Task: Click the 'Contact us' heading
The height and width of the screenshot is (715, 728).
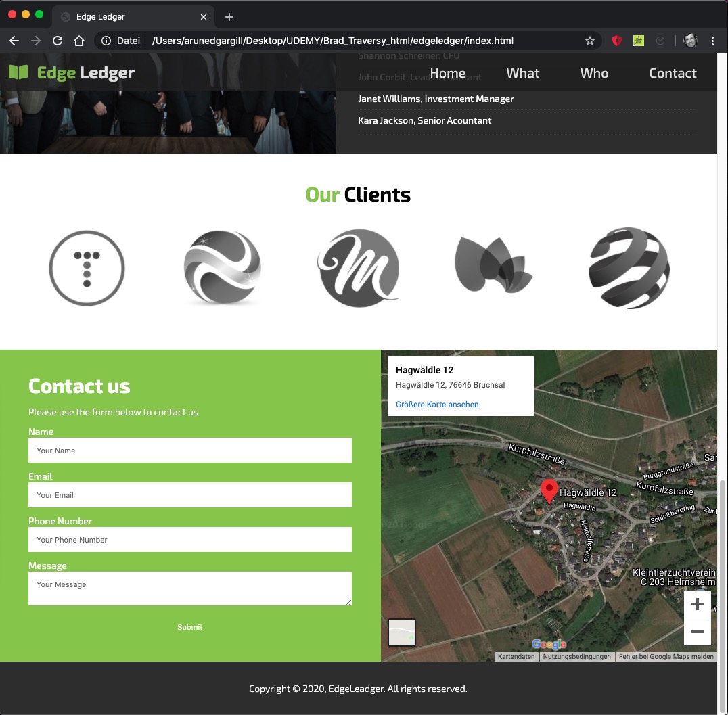Action: 79,386
